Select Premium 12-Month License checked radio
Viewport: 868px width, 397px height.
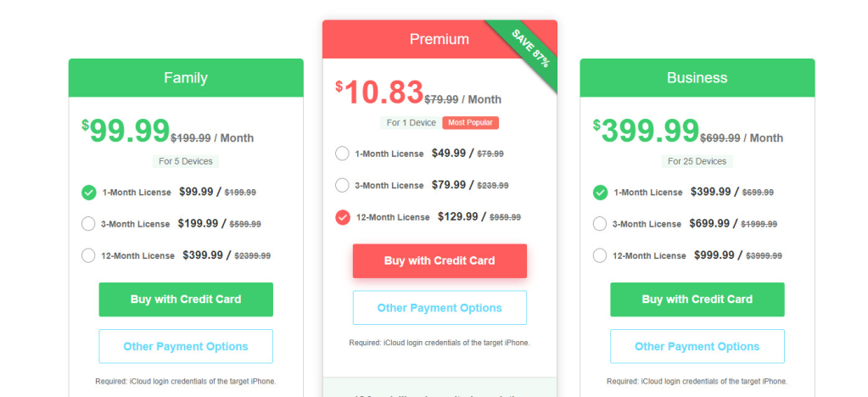[x=343, y=217]
